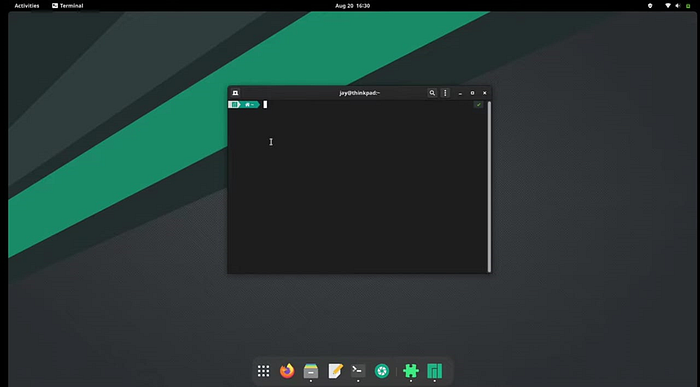Open the Wi-Fi network status menu
The width and height of the screenshot is (700, 387).
click(x=668, y=6)
